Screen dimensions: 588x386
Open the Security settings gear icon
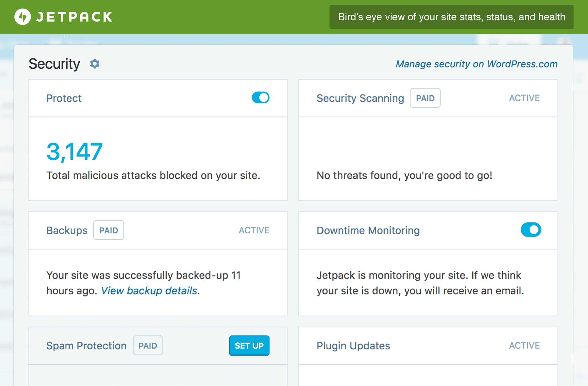[94, 63]
